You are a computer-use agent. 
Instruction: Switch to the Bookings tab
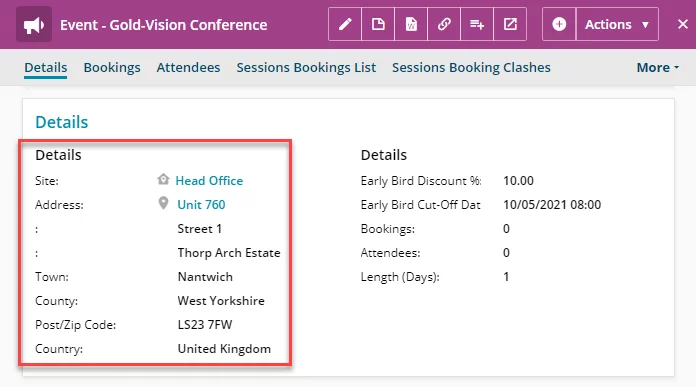pyautogui.click(x=112, y=67)
